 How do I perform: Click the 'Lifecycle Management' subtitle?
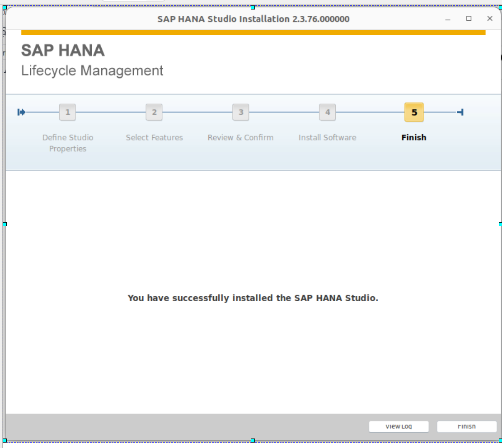tap(92, 71)
